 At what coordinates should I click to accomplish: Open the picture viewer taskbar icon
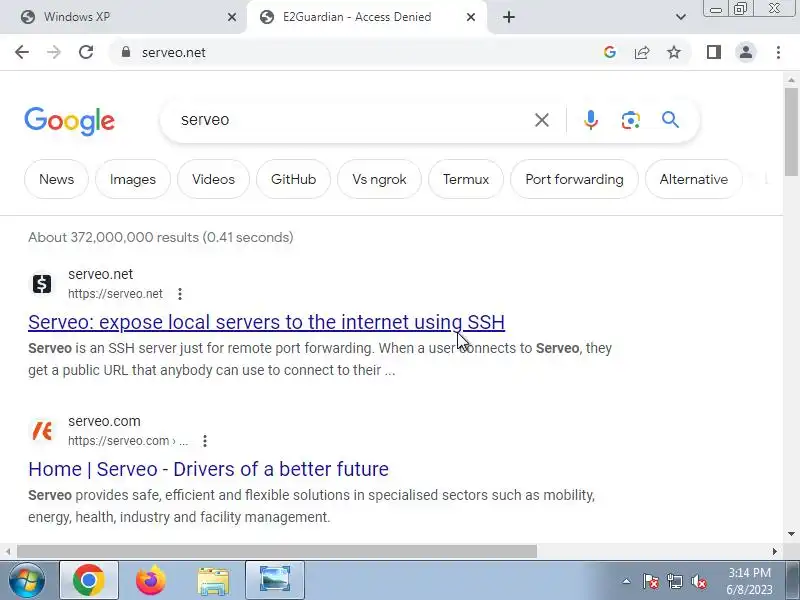[x=275, y=580]
